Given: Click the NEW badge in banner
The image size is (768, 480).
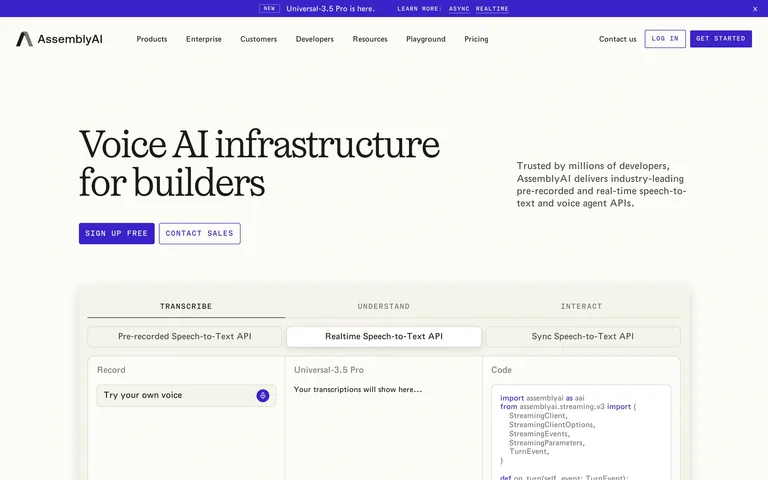Looking at the screenshot, I should click(269, 8).
